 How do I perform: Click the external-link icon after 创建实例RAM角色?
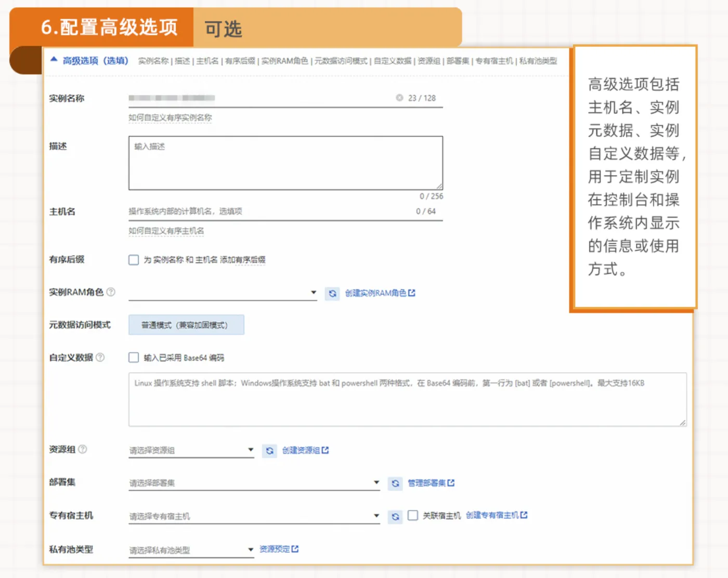click(x=412, y=293)
